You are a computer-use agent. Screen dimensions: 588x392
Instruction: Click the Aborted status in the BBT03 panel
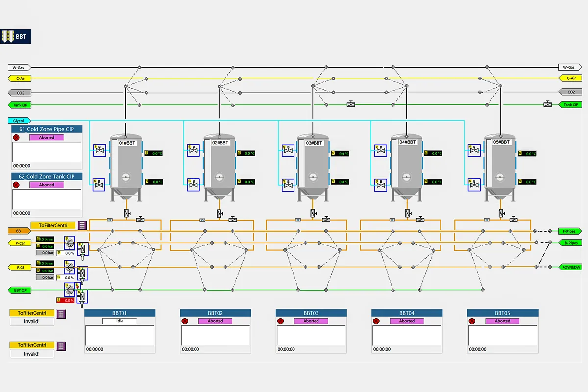click(311, 321)
